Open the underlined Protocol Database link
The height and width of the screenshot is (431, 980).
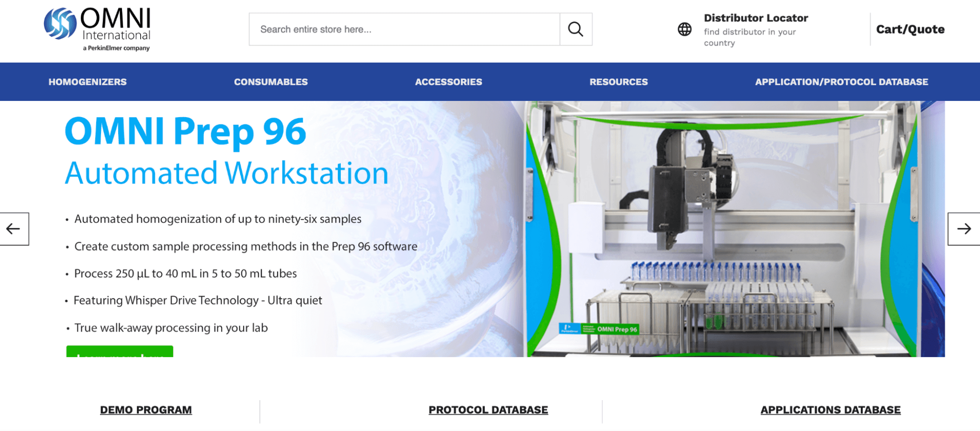click(x=488, y=410)
